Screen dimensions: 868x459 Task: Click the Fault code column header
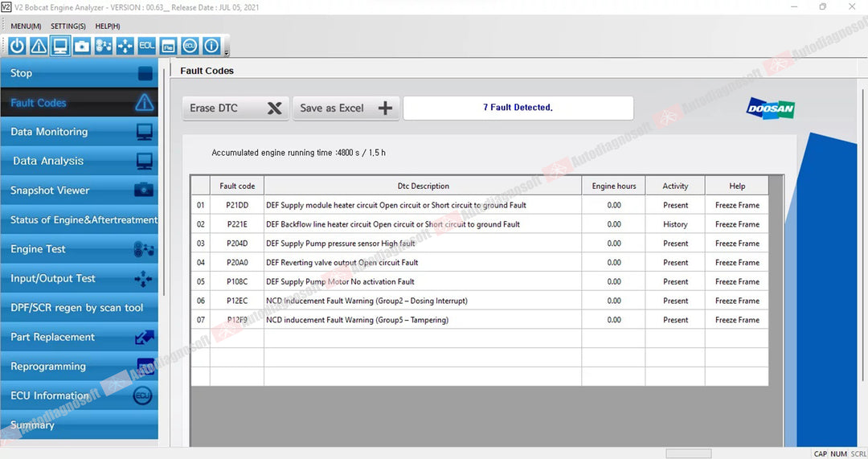(237, 186)
